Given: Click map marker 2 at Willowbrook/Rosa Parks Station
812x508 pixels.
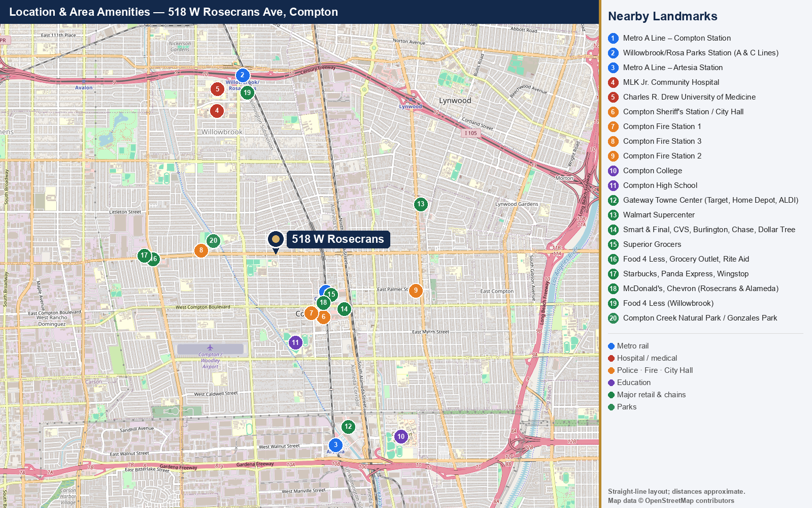Looking at the screenshot, I should (243, 75).
